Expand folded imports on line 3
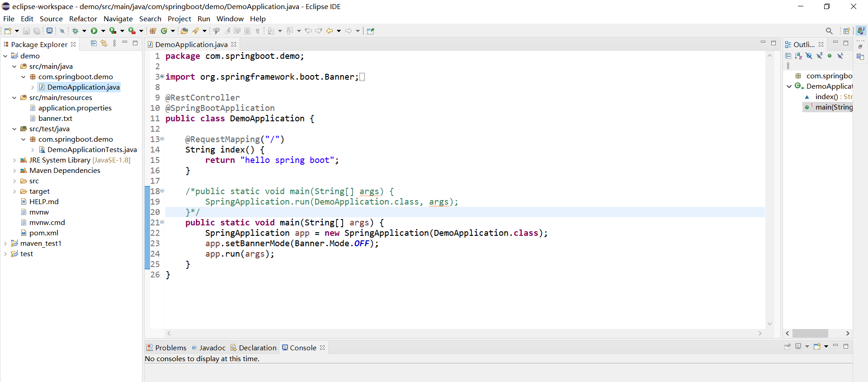The height and width of the screenshot is (382, 868). point(162,76)
